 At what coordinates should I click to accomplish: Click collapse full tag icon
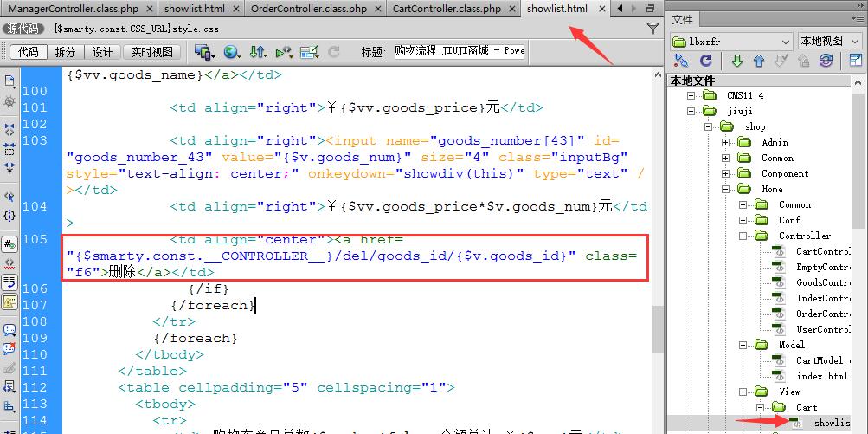click(10, 130)
